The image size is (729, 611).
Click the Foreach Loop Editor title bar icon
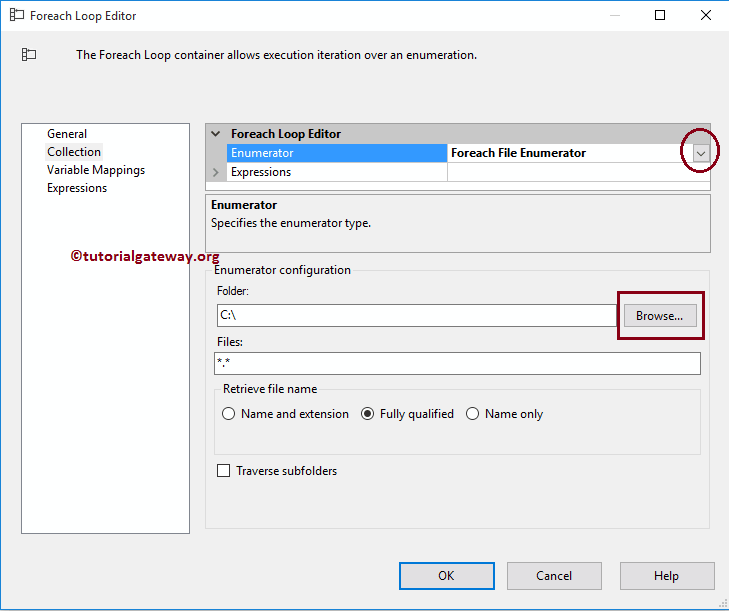point(17,15)
